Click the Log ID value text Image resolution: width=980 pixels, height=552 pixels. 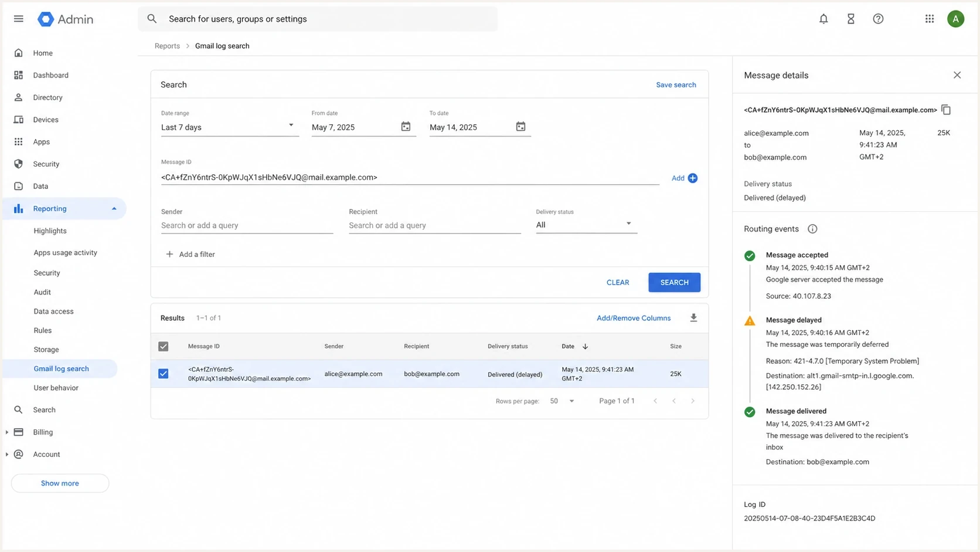(x=809, y=519)
